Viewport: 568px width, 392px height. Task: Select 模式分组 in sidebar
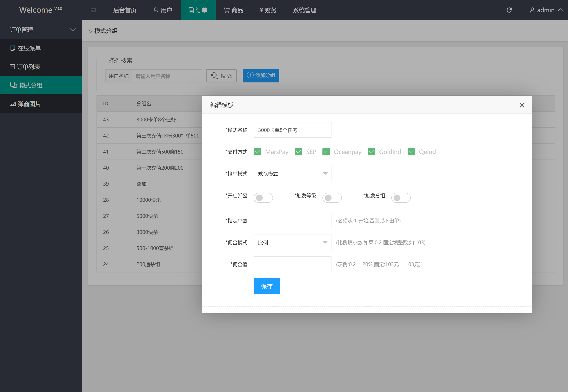(x=41, y=85)
